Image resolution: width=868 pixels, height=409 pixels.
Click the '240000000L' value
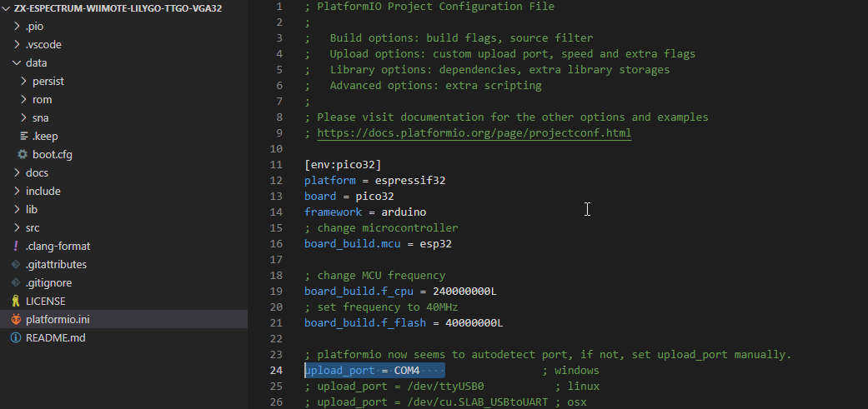(465, 292)
